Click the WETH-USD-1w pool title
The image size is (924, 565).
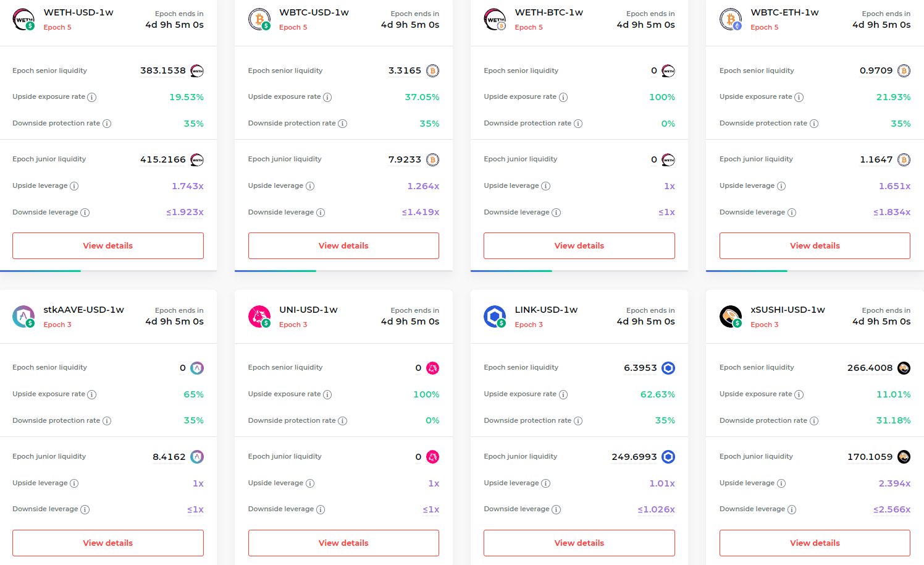pyautogui.click(x=78, y=12)
